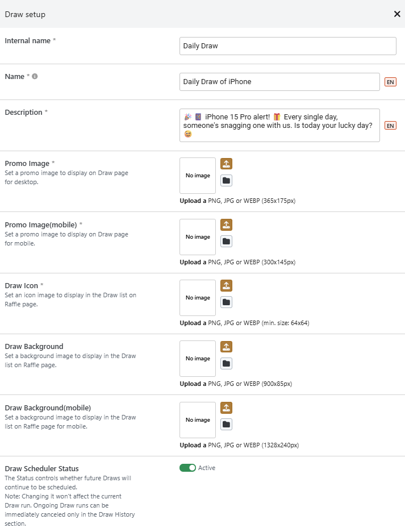The width and height of the screenshot is (405, 532).
Task: Browse folder for Promo Image desktop
Action: tap(226, 181)
